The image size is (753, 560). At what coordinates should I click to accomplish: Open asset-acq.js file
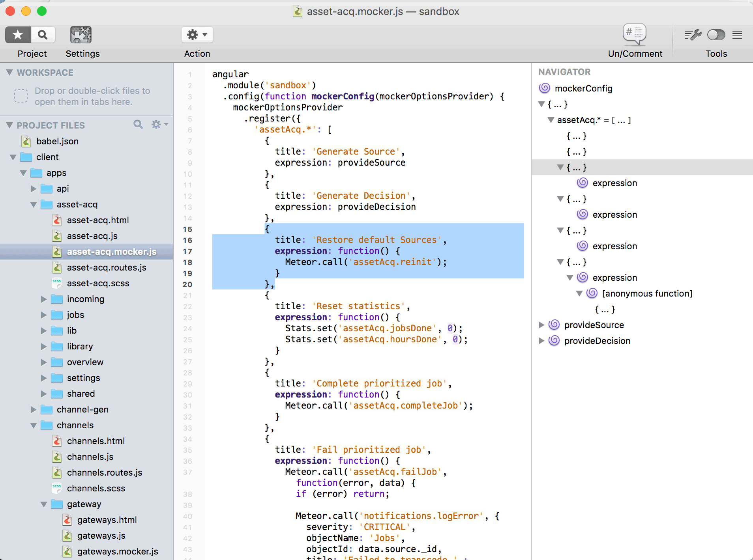[x=92, y=236]
